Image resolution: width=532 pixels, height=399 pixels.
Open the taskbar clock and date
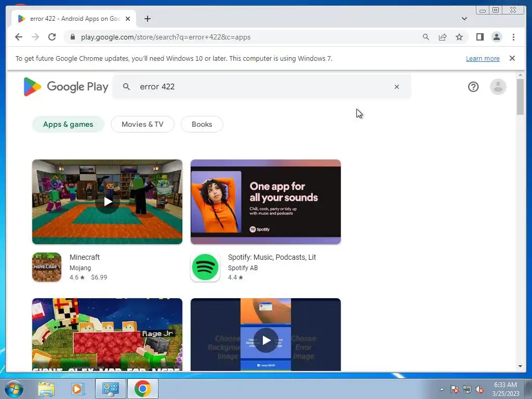(506, 389)
